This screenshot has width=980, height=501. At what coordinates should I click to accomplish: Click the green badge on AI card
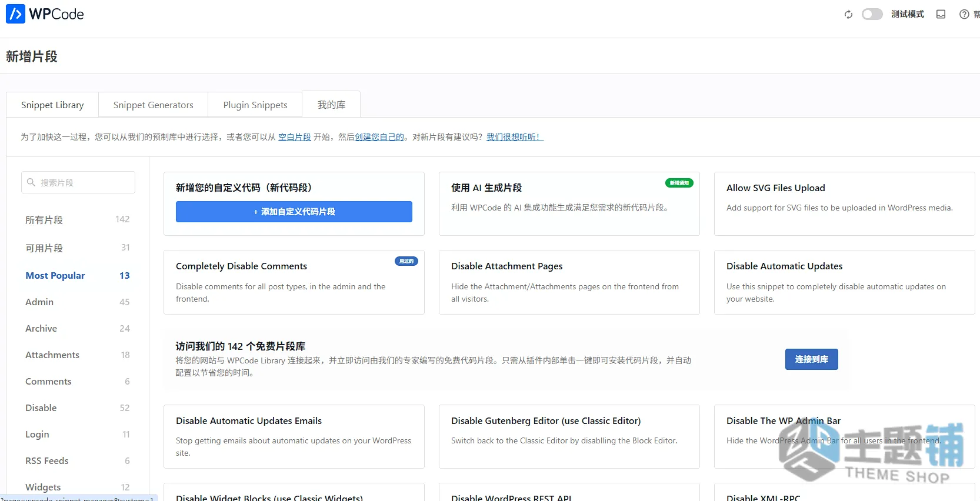(x=679, y=183)
